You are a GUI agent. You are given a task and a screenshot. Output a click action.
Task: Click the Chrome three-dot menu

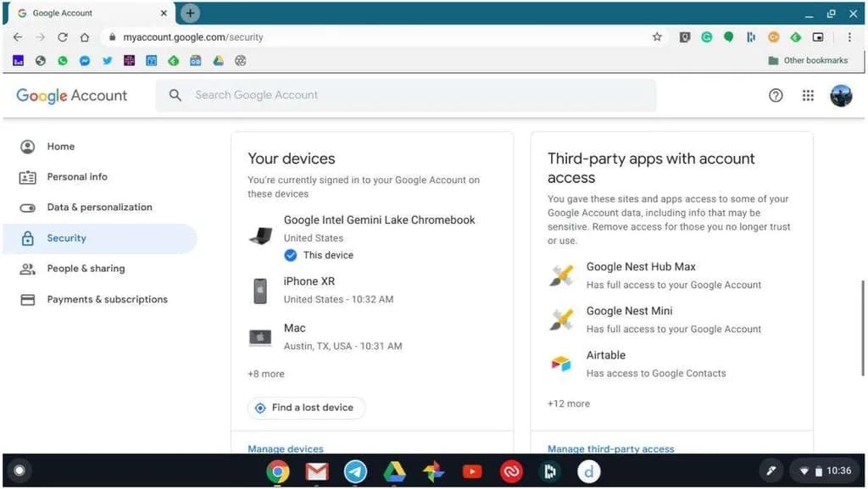coord(849,37)
